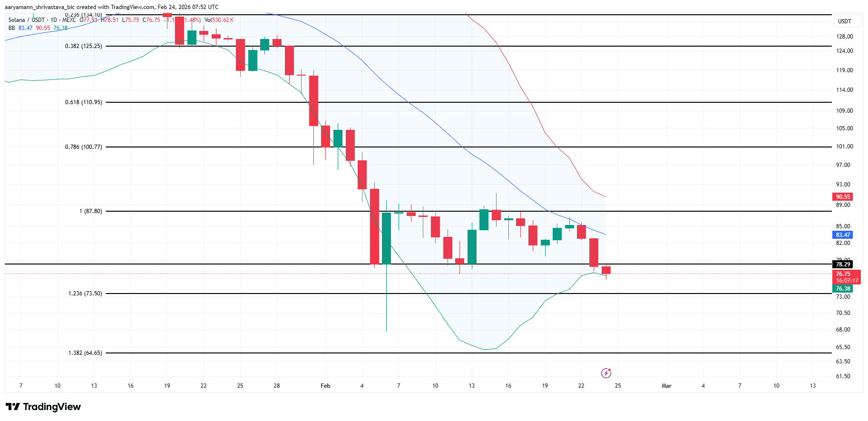Viewport: 868px width, 421px height.
Task: Select the 0.618 (110.95) Fibonacci level label
Action: pyautogui.click(x=84, y=102)
